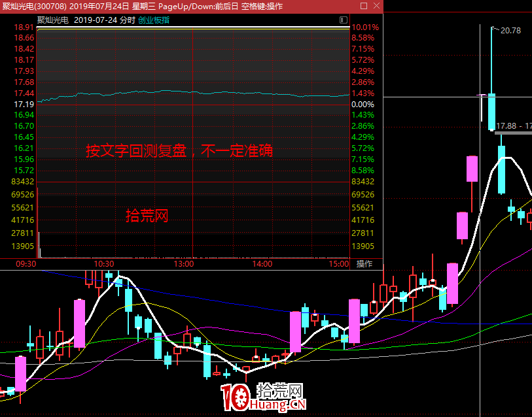Click the 10.01% percentage axis label
The width and height of the screenshot is (532, 417).
365,27
